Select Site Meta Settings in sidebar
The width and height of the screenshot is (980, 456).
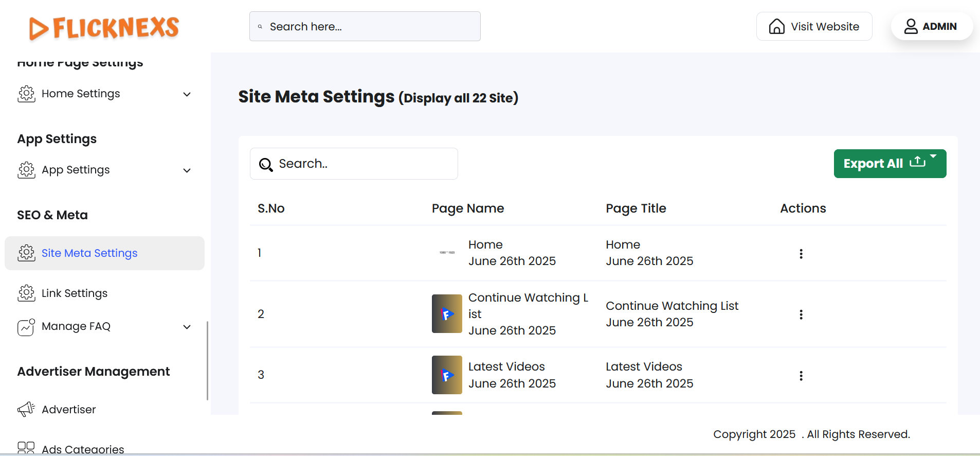pos(89,253)
